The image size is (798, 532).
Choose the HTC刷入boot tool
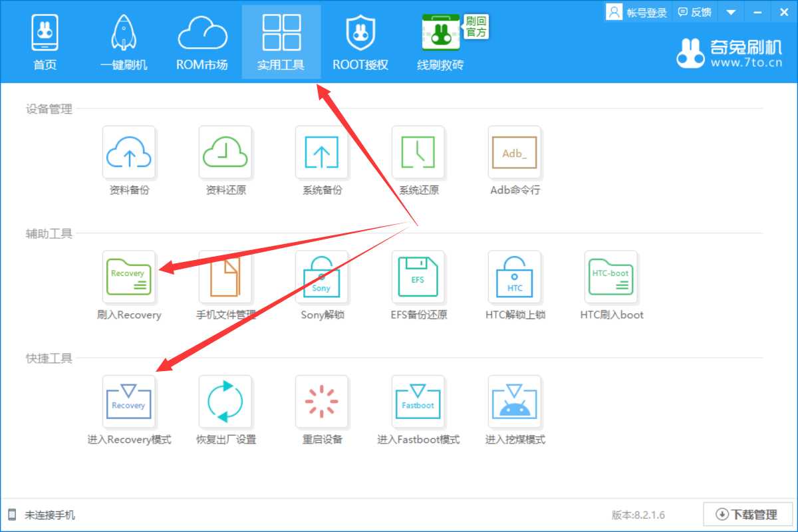tap(611, 277)
